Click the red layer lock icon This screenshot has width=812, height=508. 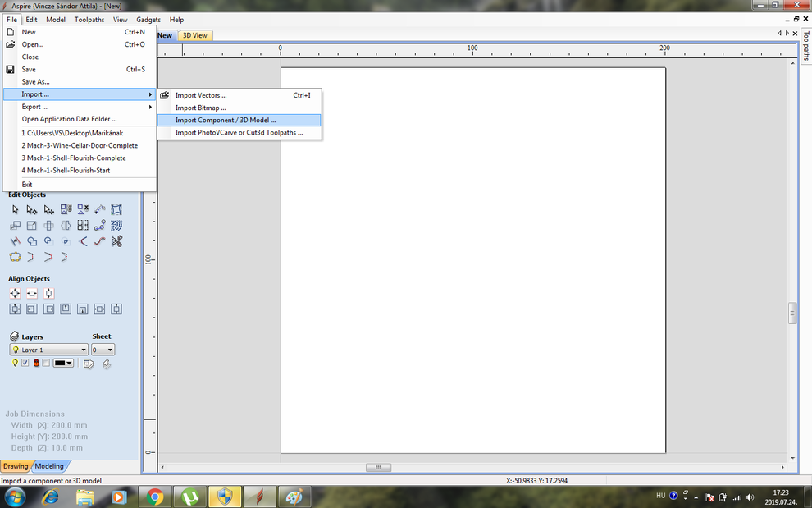pos(36,363)
